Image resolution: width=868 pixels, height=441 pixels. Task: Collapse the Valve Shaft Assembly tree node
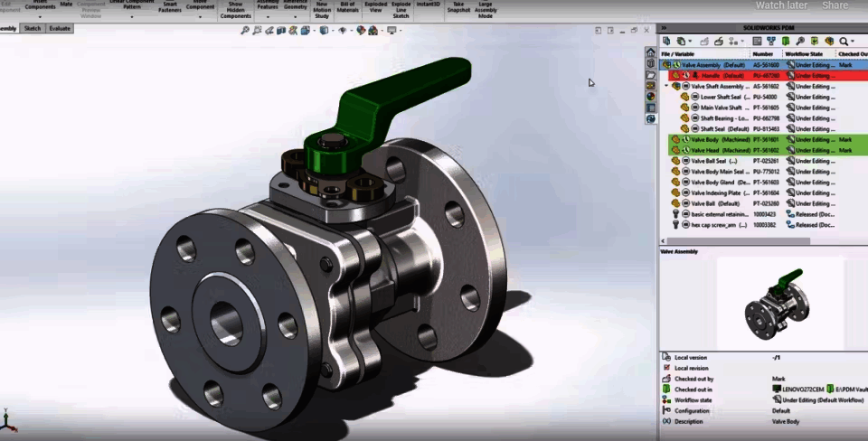click(x=666, y=87)
